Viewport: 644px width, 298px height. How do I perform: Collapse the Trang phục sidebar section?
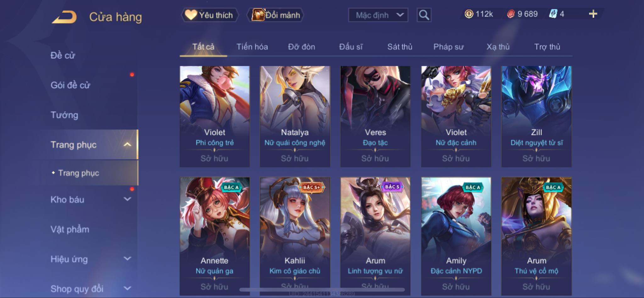tap(127, 144)
